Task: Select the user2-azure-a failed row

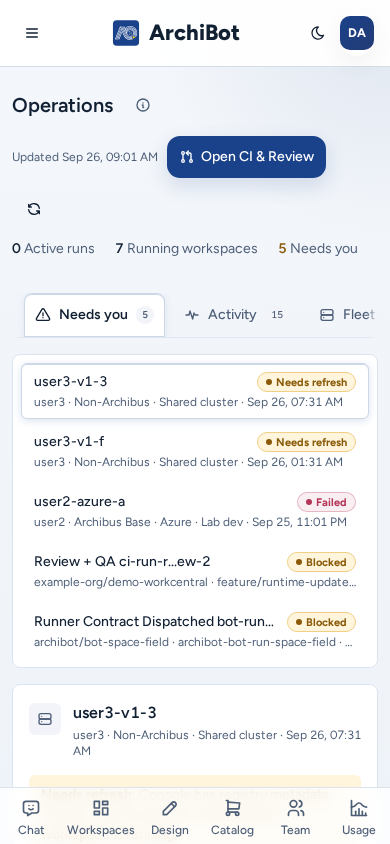Action: [x=195, y=511]
